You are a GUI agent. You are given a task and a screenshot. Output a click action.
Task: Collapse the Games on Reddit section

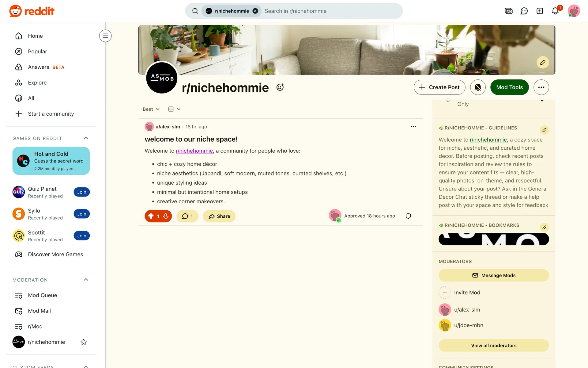[86, 138]
